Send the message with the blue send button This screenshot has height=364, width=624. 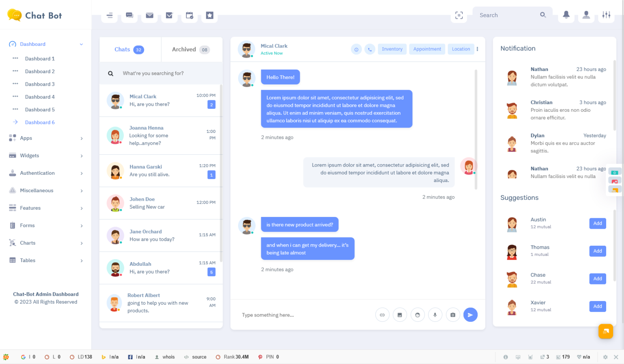click(x=470, y=314)
